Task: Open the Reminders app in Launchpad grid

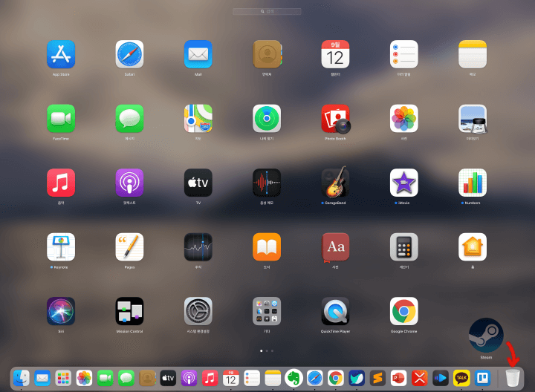Action: [x=404, y=54]
